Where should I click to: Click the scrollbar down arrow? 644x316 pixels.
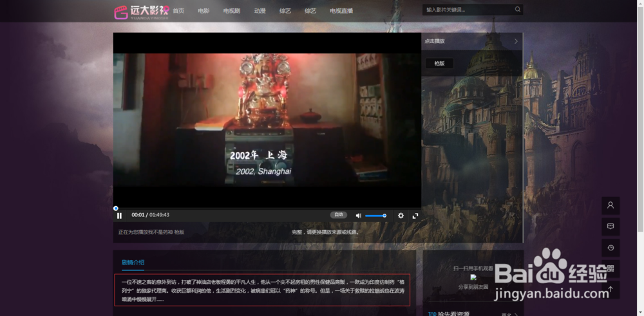tap(640, 313)
